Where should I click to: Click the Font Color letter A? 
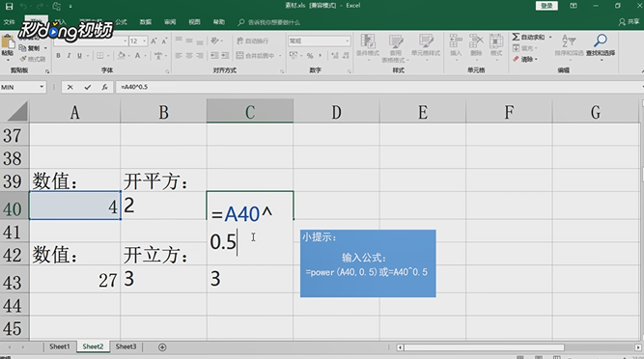138,55
